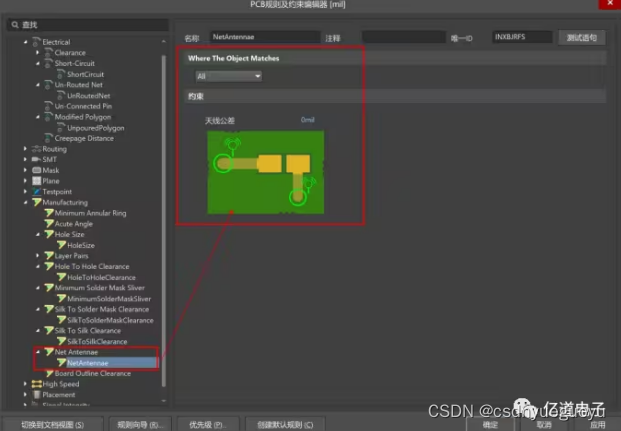Select the HoleSize rule item

81,245
